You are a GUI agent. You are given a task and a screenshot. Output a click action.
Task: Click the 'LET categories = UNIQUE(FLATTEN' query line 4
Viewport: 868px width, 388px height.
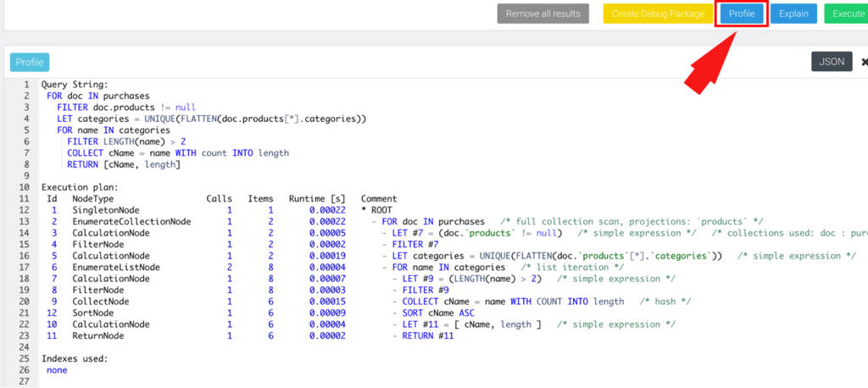coord(211,119)
